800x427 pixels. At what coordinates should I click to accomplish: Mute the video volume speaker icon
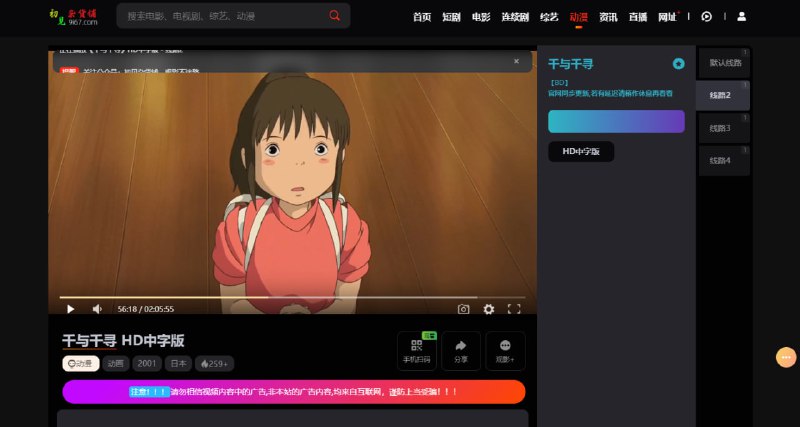click(x=97, y=309)
